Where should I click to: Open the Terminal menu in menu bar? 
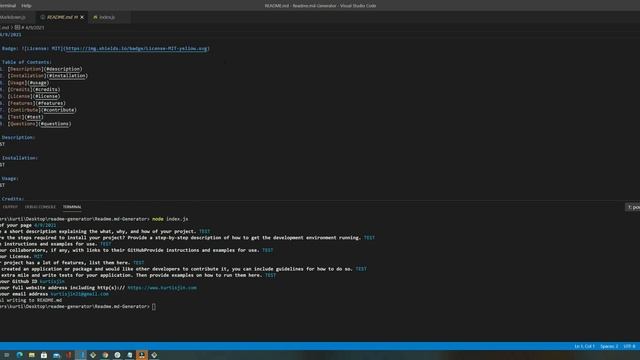coord(8,6)
